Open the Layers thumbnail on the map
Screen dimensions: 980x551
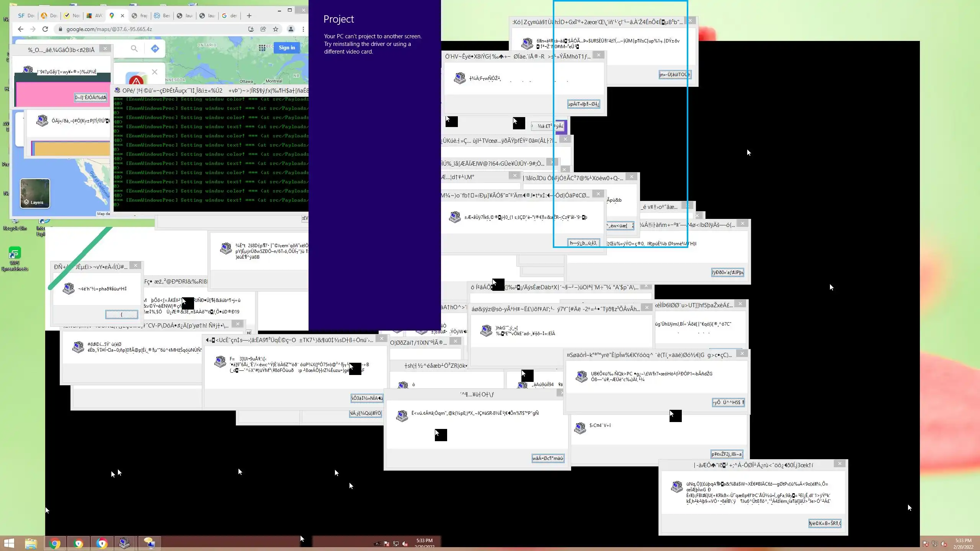pos(35,193)
